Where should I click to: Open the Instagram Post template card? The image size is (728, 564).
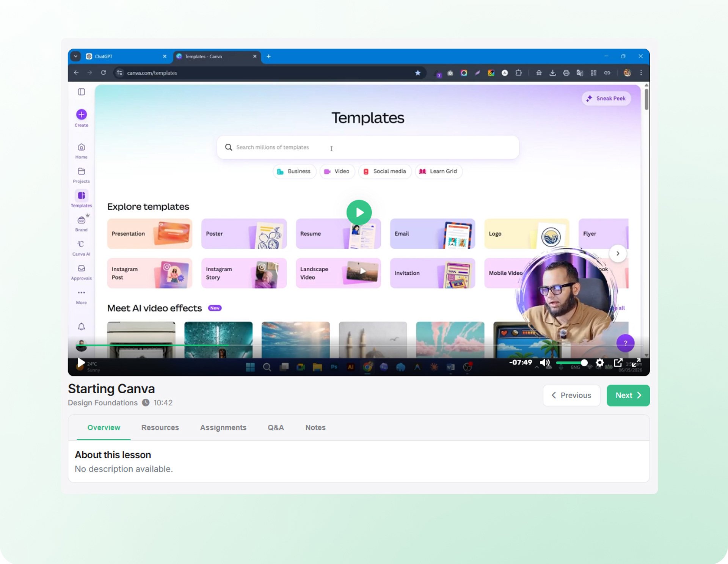coord(149,273)
